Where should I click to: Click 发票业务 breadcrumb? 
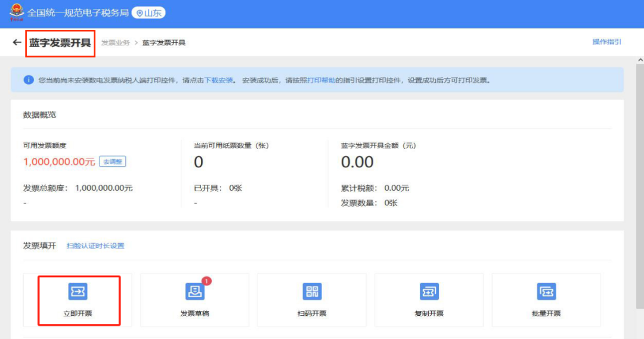pos(116,43)
